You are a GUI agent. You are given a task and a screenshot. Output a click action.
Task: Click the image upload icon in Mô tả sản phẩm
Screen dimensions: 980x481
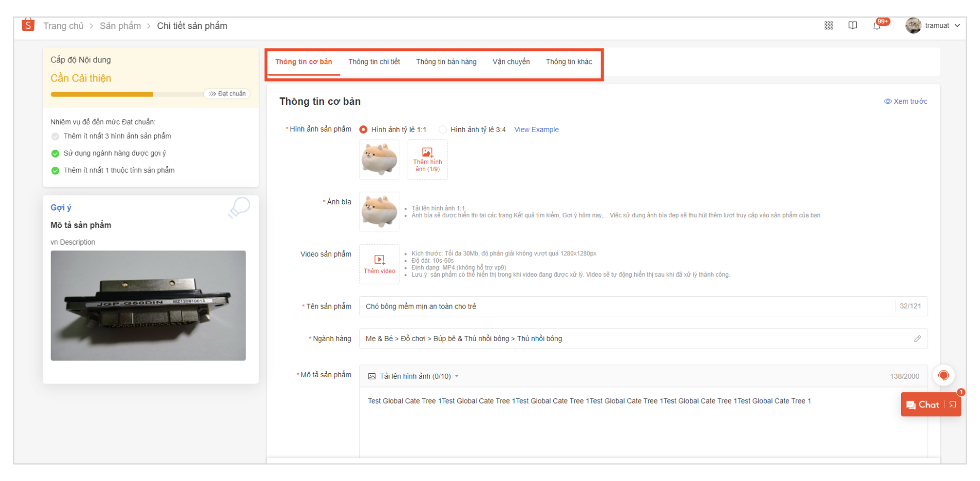[x=371, y=376]
